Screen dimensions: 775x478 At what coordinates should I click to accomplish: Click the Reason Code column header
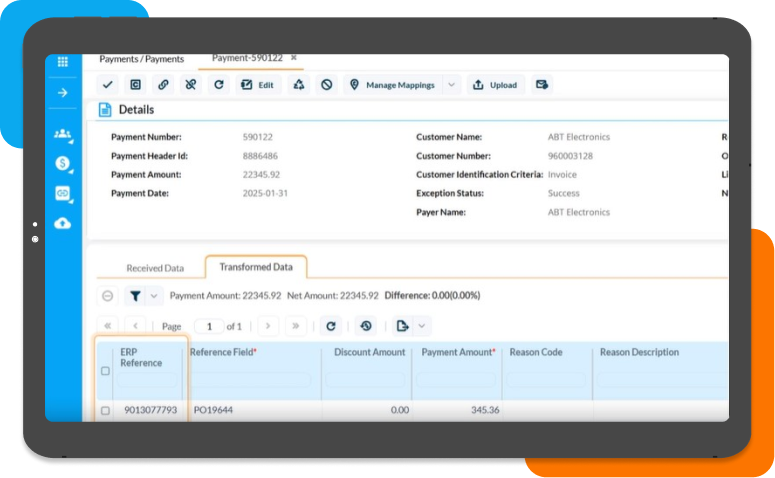click(x=536, y=352)
